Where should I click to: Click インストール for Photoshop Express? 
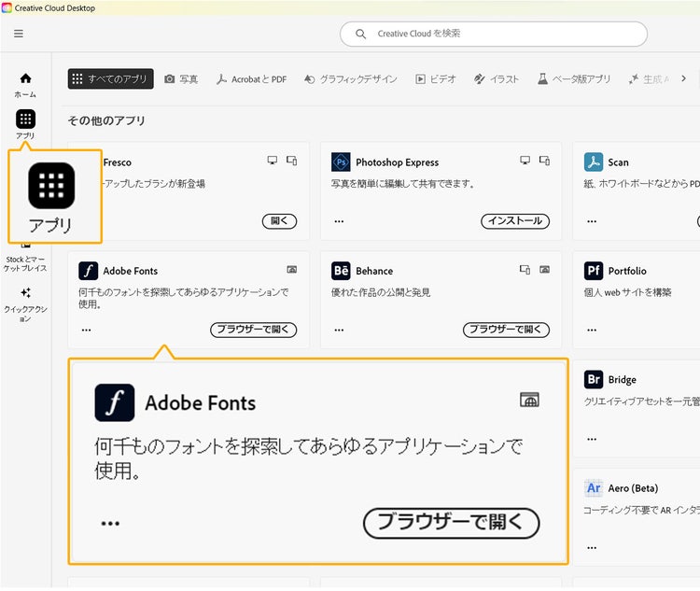515,221
